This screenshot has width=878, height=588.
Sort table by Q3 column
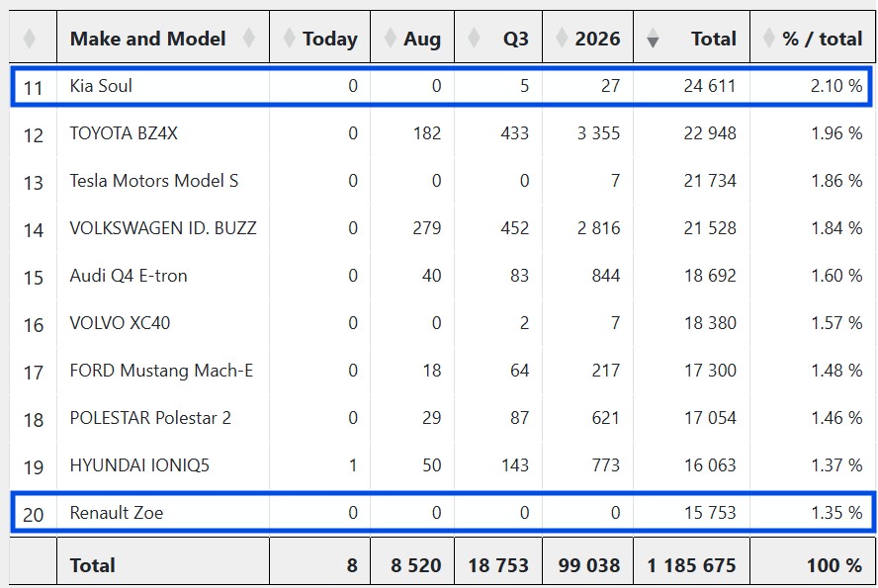pyautogui.click(x=498, y=39)
